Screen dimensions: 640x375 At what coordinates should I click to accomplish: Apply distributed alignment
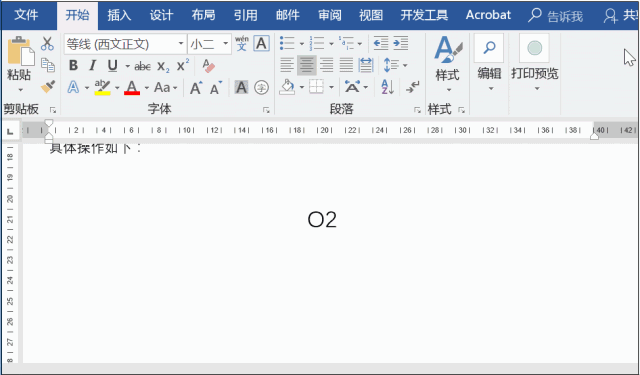(x=366, y=65)
